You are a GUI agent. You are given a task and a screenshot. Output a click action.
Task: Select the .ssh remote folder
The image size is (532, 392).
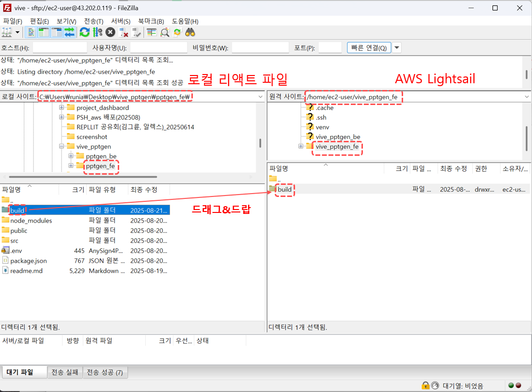321,118
